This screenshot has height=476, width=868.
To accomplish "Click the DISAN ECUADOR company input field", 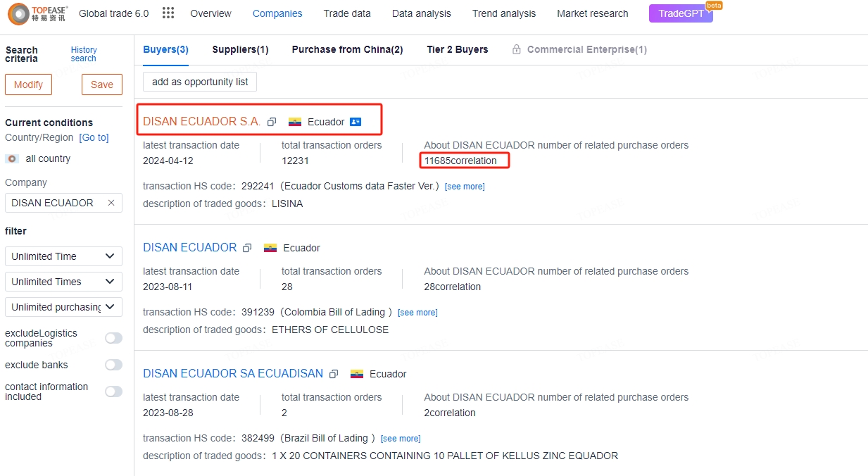I will coord(63,203).
